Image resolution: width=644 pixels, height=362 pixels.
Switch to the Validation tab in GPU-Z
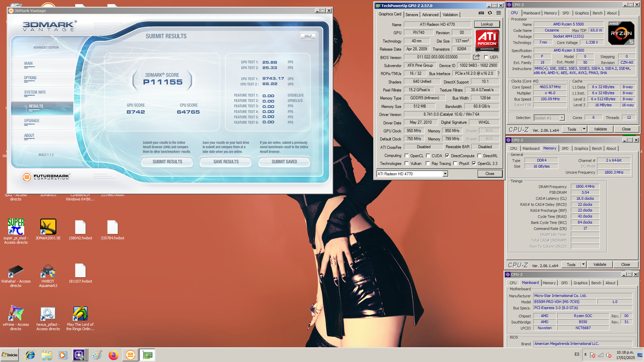coord(450,15)
